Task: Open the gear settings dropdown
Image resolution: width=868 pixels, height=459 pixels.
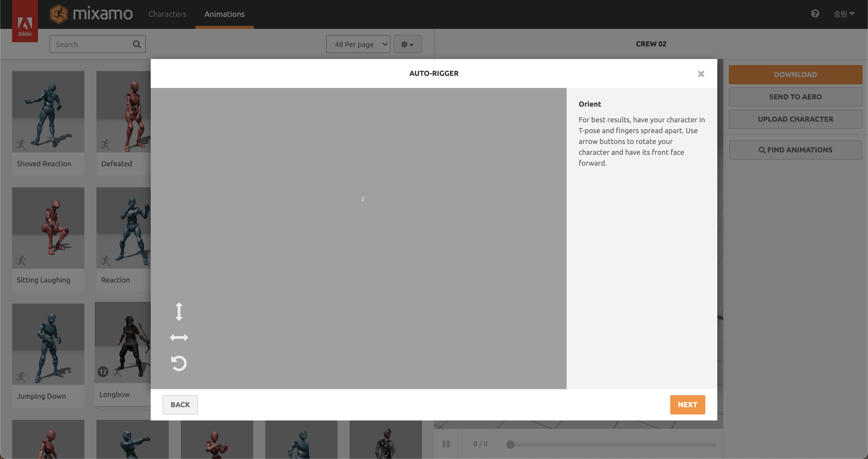Action: (x=407, y=44)
